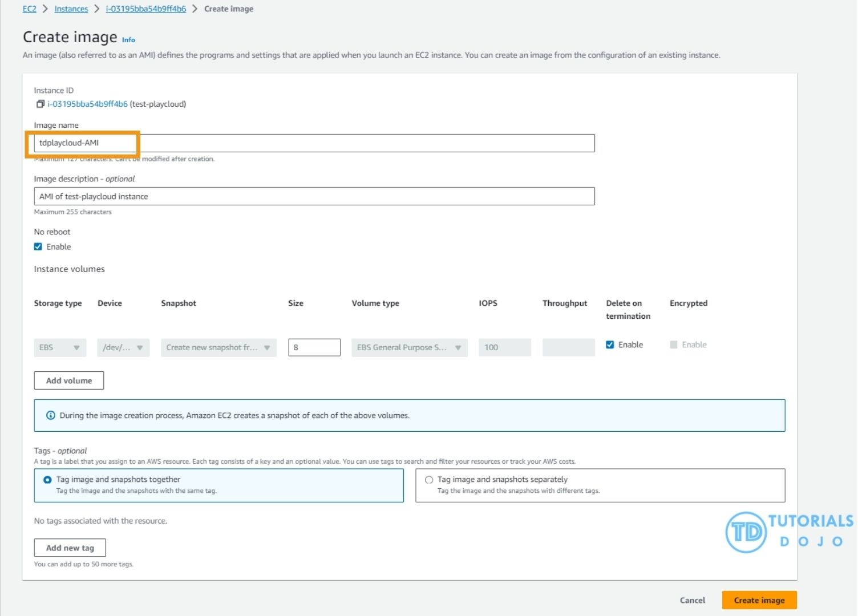The height and width of the screenshot is (616, 858).
Task: Uncheck Delete on termination Enable checkbox
Action: point(610,345)
